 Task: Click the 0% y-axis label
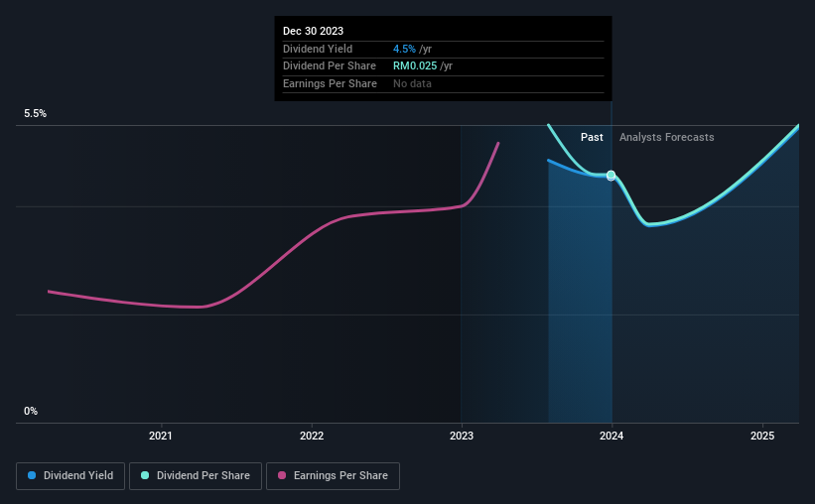31,411
